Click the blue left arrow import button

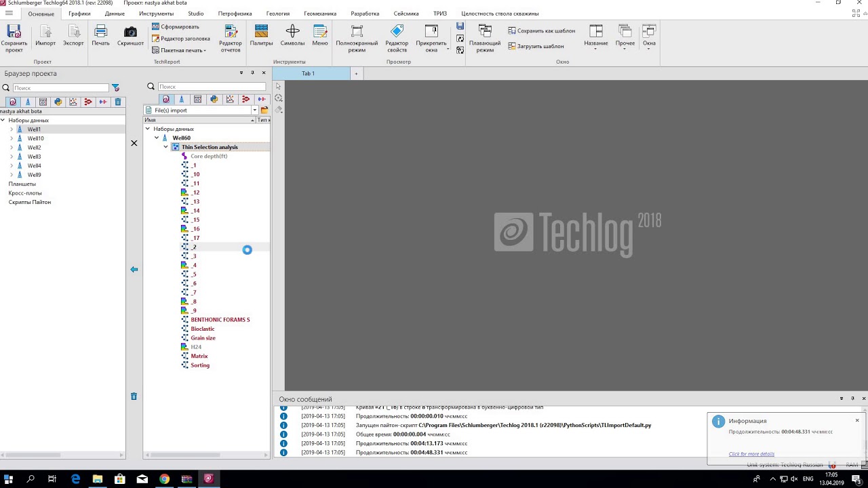pyautogui.click(x=134, y=269)
